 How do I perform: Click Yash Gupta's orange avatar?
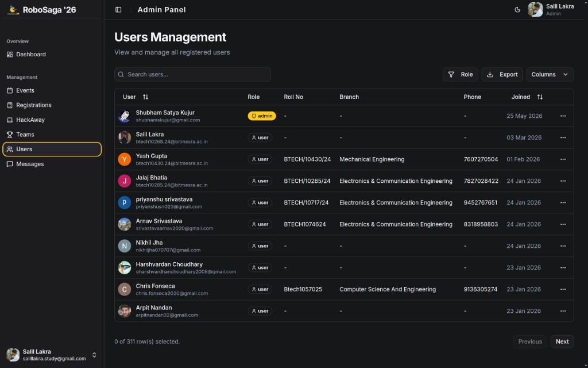tap(125, 159)
